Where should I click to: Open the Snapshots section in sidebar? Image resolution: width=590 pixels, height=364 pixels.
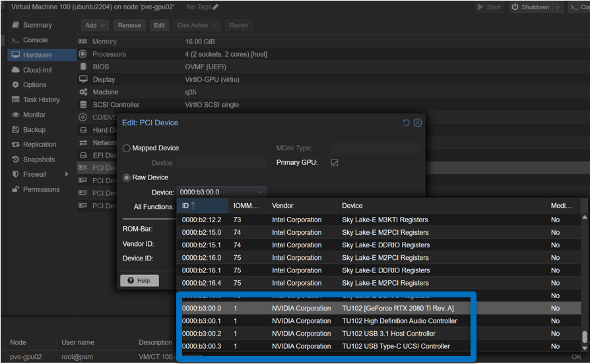(x=39, y=160)
